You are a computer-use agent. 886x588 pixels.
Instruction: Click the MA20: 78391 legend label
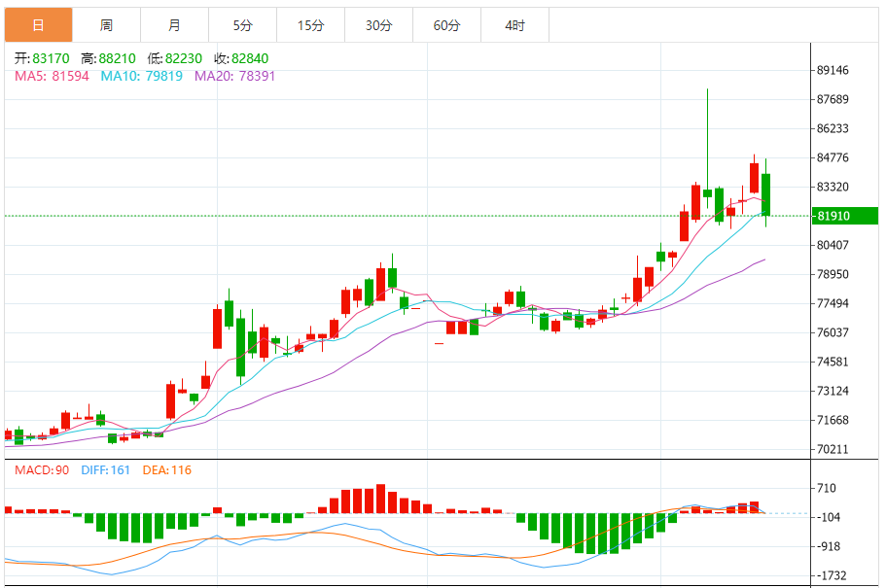234,76
